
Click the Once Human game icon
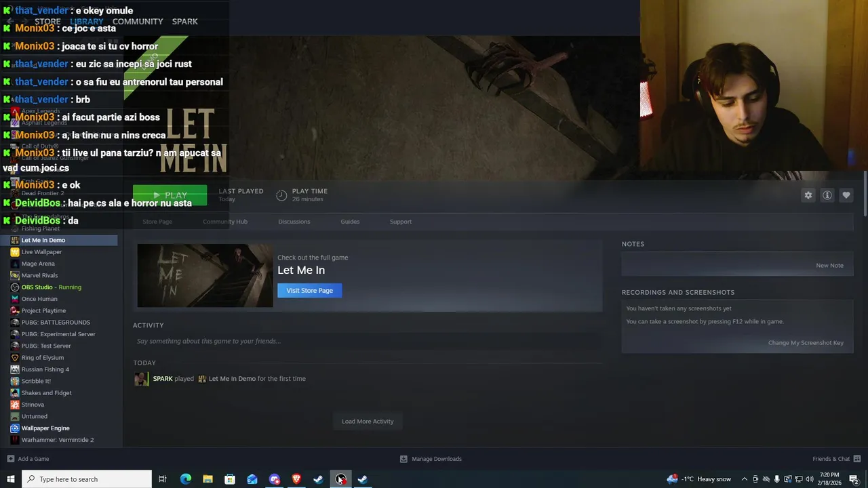tap(15, 299)
